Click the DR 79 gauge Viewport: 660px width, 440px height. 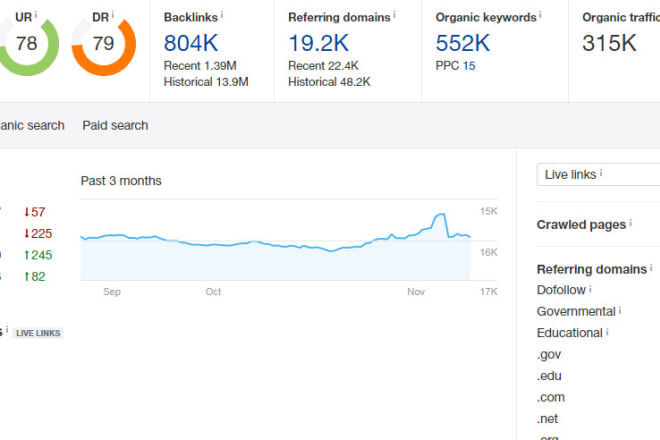click(103, 44)
